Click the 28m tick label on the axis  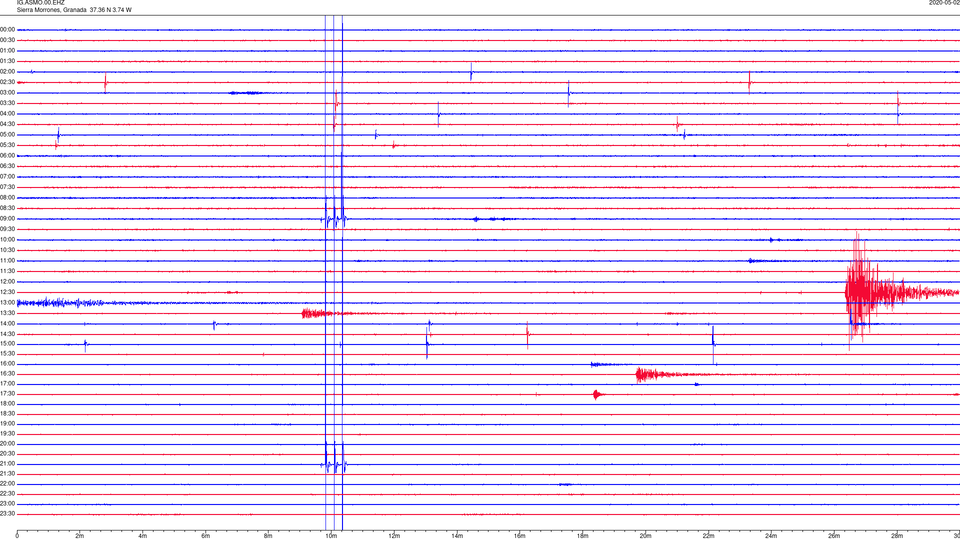click(x=897, y=536)
